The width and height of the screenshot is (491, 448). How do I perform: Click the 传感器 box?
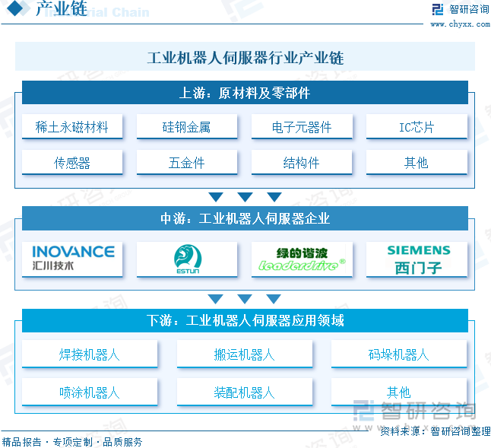point(72,162)
